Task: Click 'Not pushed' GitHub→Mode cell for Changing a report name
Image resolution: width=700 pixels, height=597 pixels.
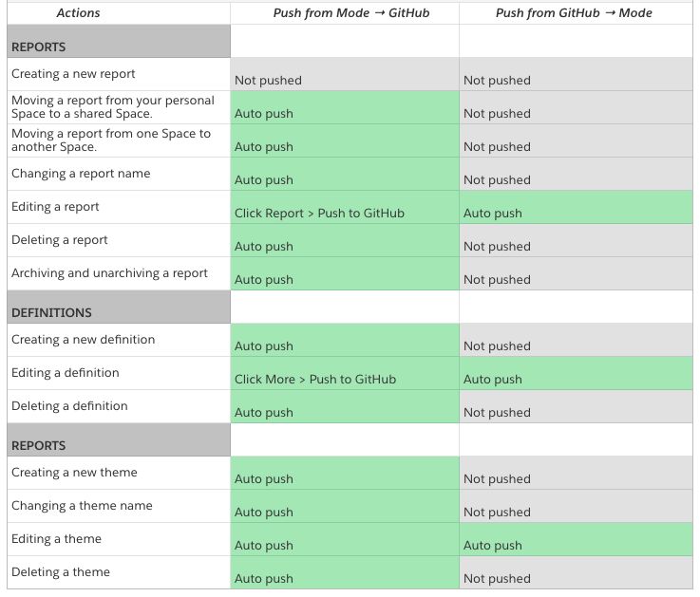Action: coord(576,174)
